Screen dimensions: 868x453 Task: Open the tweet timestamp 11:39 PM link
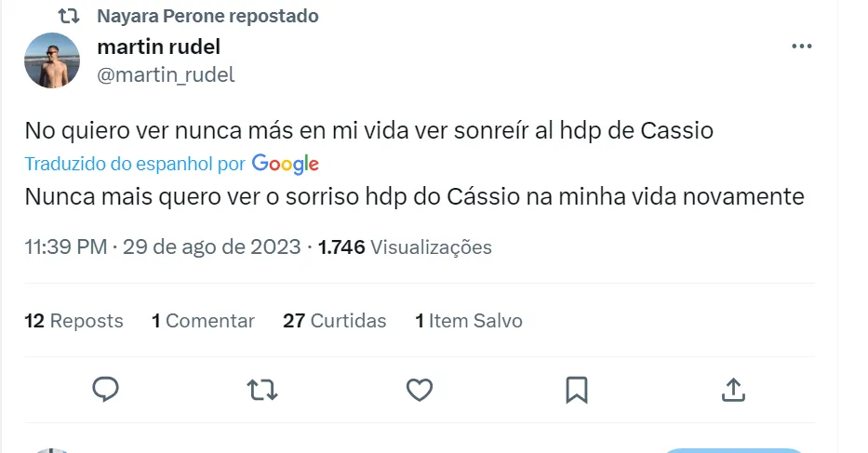coord(67,247)
